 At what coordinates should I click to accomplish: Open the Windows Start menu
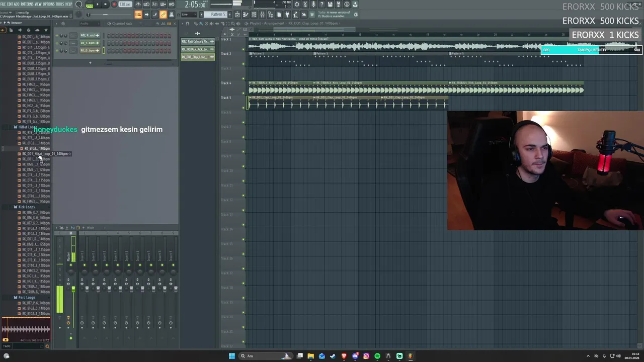coord(231,356)
